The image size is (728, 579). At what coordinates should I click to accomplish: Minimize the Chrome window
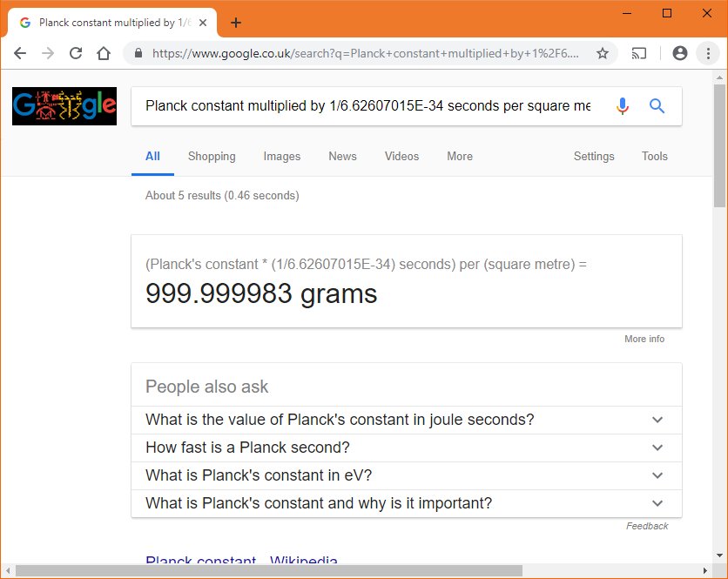pyautogui.click(x=627, y=13)
